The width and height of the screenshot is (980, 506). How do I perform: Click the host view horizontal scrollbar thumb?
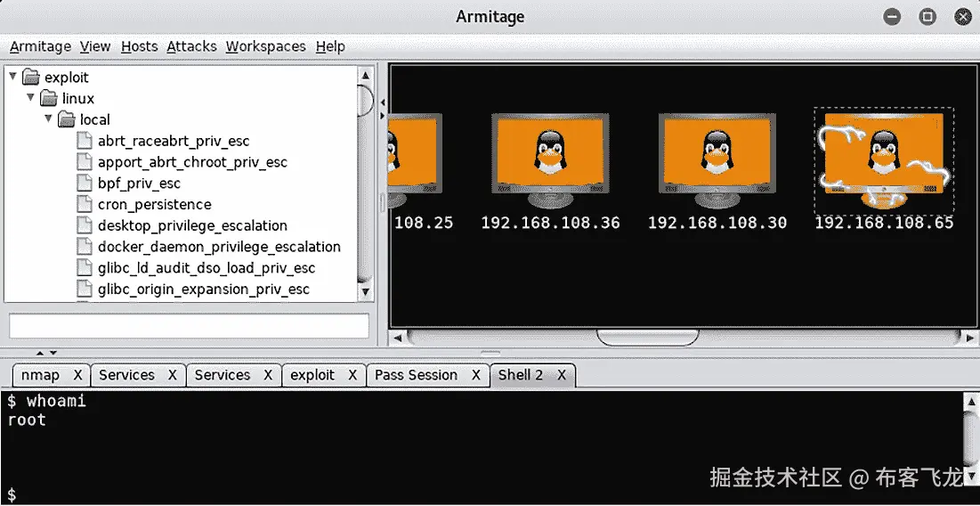click(647, 338)
